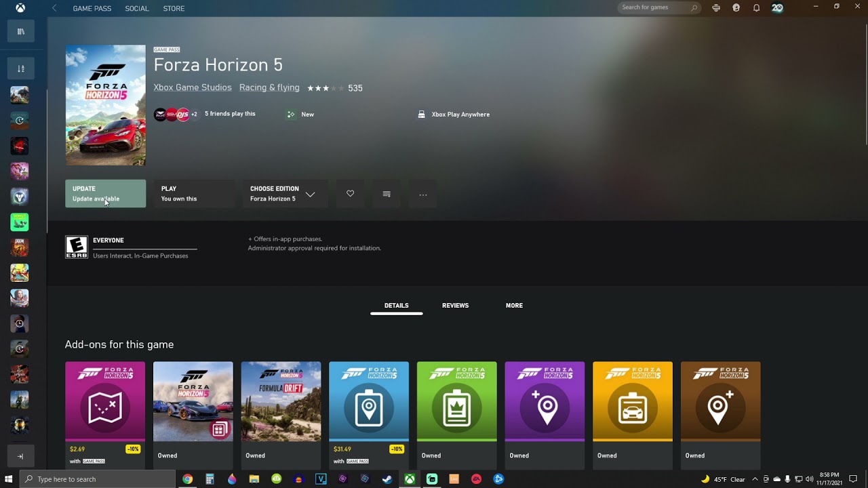Open the Social menu
The width and height of the screenshot is (868, 488).
(x=137, y=8)
